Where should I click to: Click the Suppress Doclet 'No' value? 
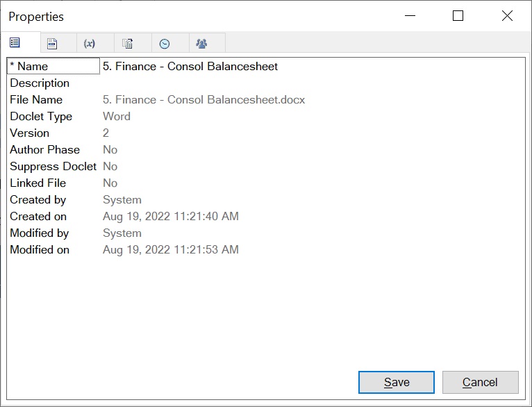tap(110, 166)
